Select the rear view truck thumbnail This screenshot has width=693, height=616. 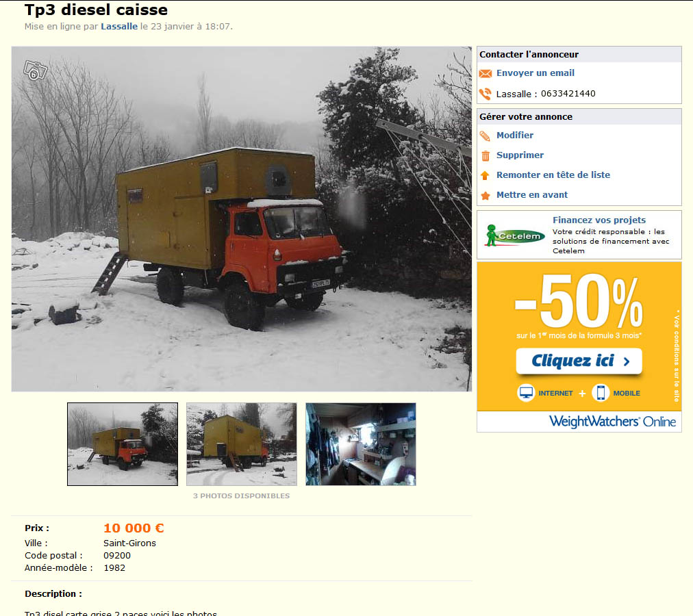(x=241, y=444)
